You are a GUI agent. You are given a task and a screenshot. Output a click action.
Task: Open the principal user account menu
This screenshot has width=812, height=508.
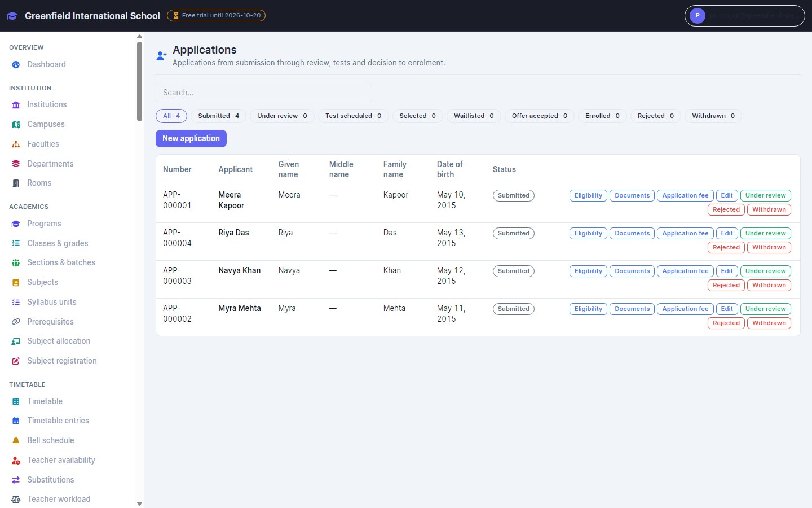[744, 16]
